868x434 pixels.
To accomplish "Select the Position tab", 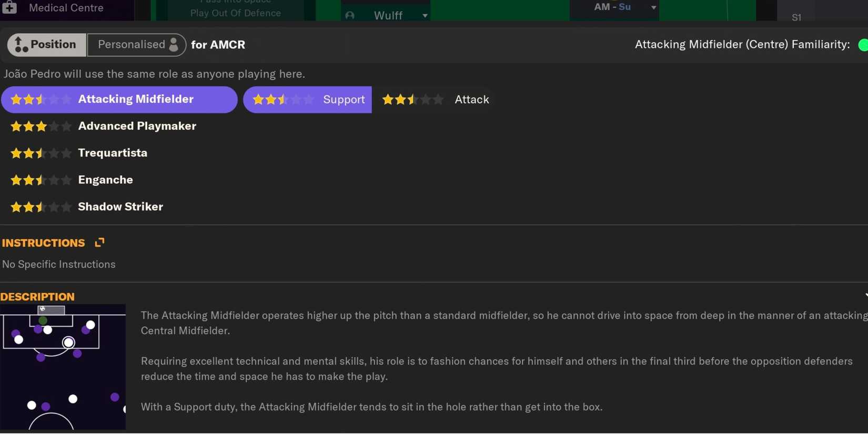I will pyautogui.click(x=46, y=45).
